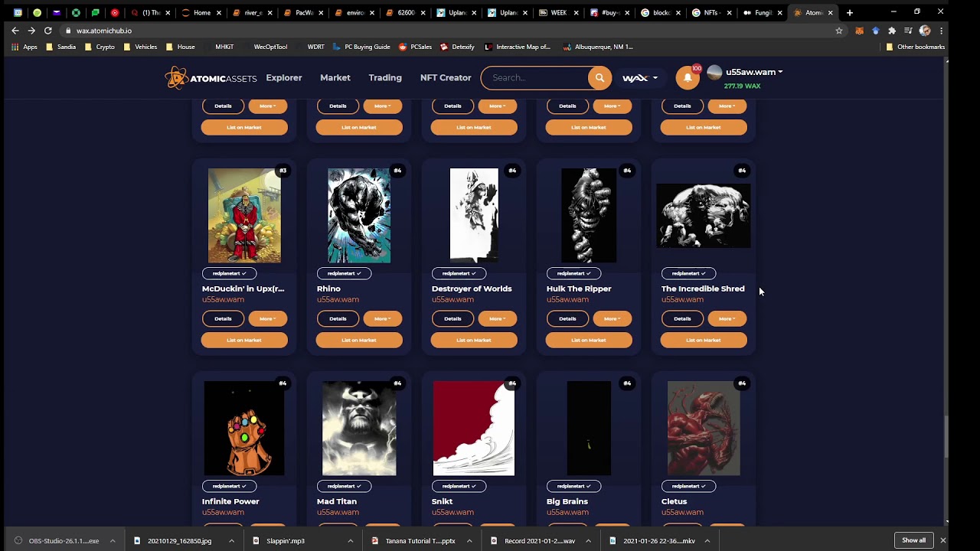This screenshot has height=551, width=980.
Task: Open the Interactive Map bookmark
Action: pyautogui.click(x=518, y=47)
